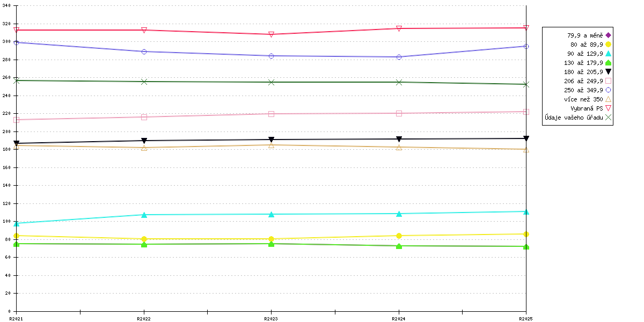This screenshot has width=644, height=322.
Task: Click the R2024 point on the red line
Action: (399, 28)
